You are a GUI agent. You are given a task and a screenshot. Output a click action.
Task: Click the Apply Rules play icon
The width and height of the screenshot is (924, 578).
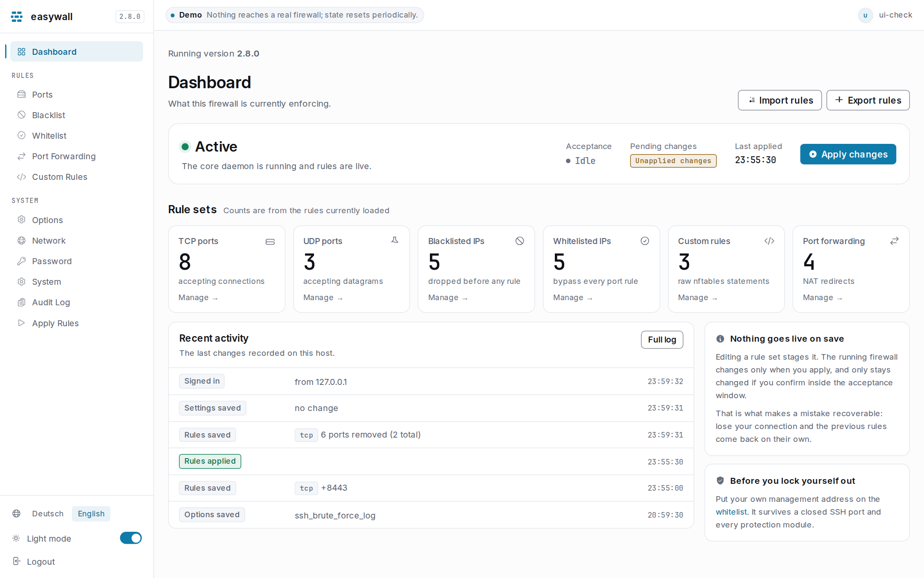click(x=21, y=323)
